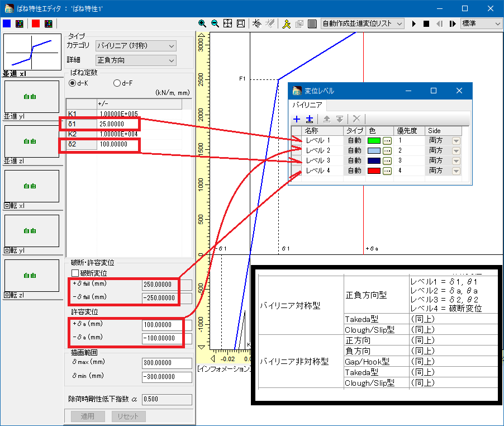Toggle the 破断変位 checkbox
The image size is (504, 426).
75,273
